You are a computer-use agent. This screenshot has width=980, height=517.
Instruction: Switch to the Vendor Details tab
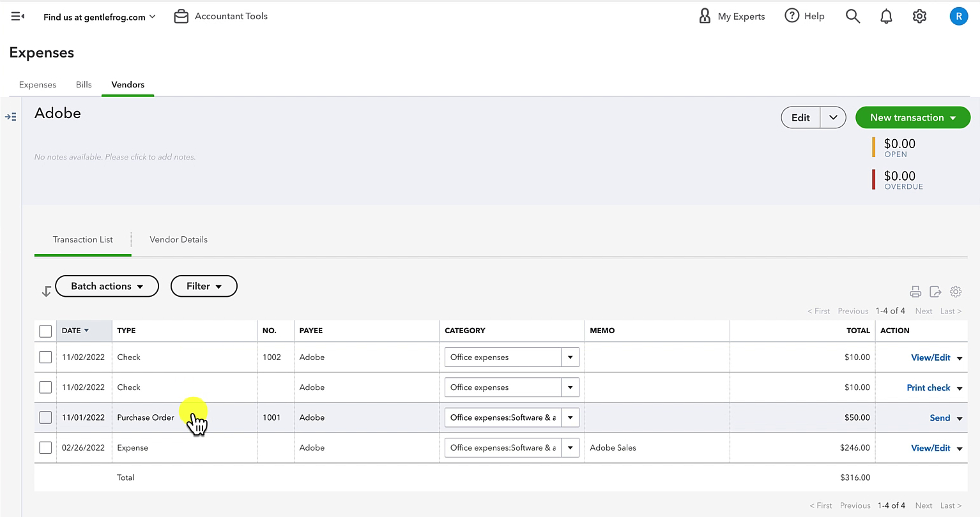[x=178, y=239]
